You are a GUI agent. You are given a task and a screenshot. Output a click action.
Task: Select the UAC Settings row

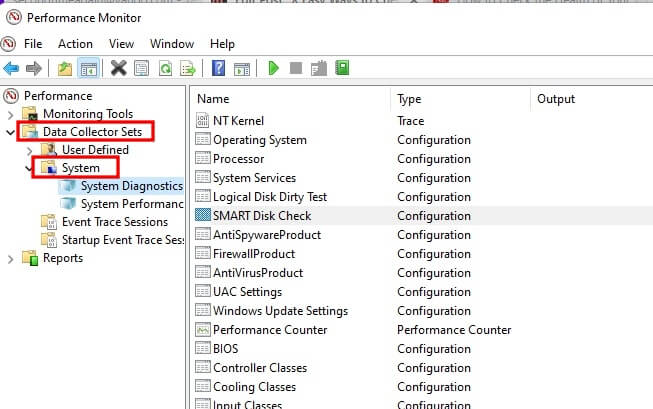click(x=421, y=292)
